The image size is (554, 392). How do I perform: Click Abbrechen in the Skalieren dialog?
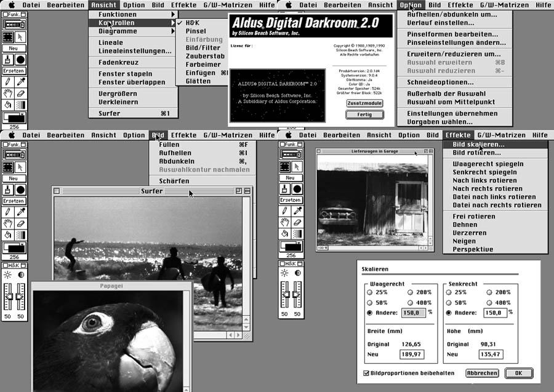[482, 374]
